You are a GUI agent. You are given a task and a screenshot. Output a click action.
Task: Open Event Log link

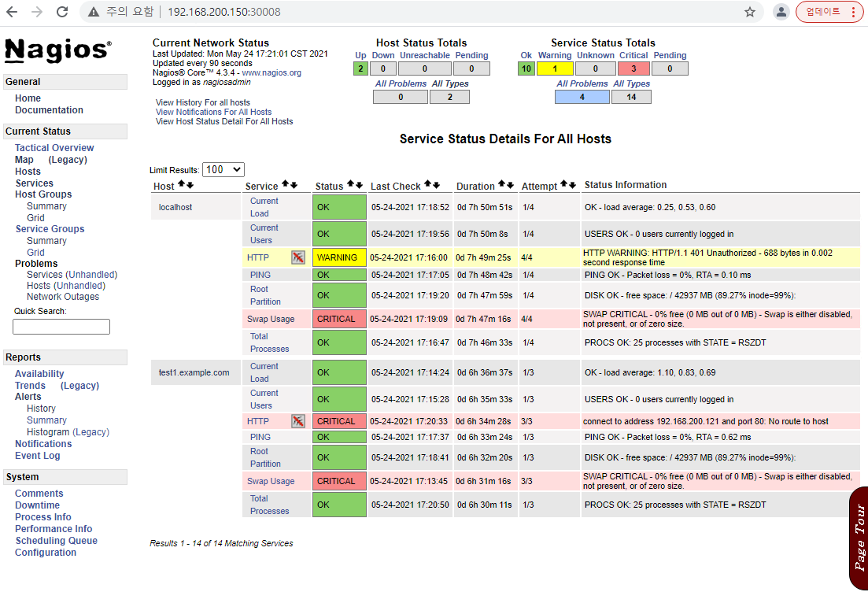[38, 456]
